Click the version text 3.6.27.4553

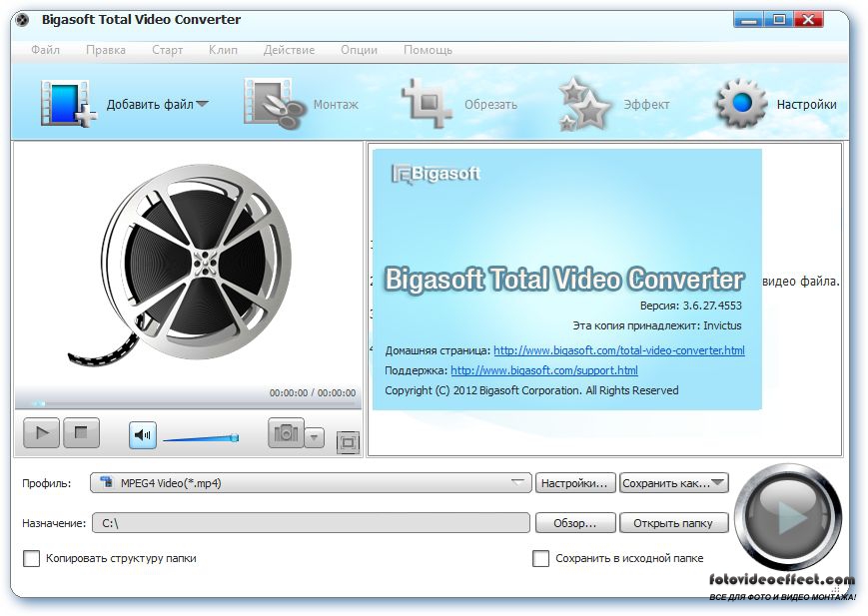[x=712, y=306]
